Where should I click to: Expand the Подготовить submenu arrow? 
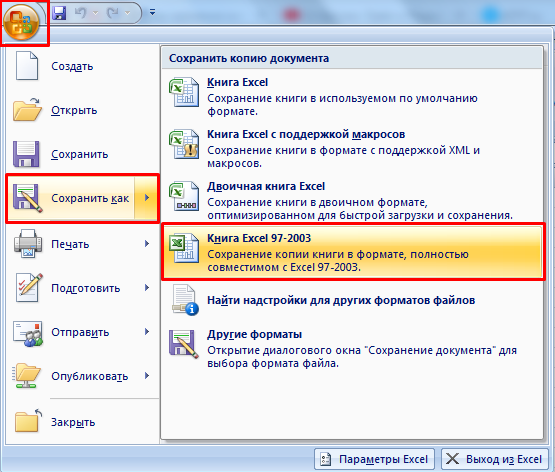[x=147, y=288]
